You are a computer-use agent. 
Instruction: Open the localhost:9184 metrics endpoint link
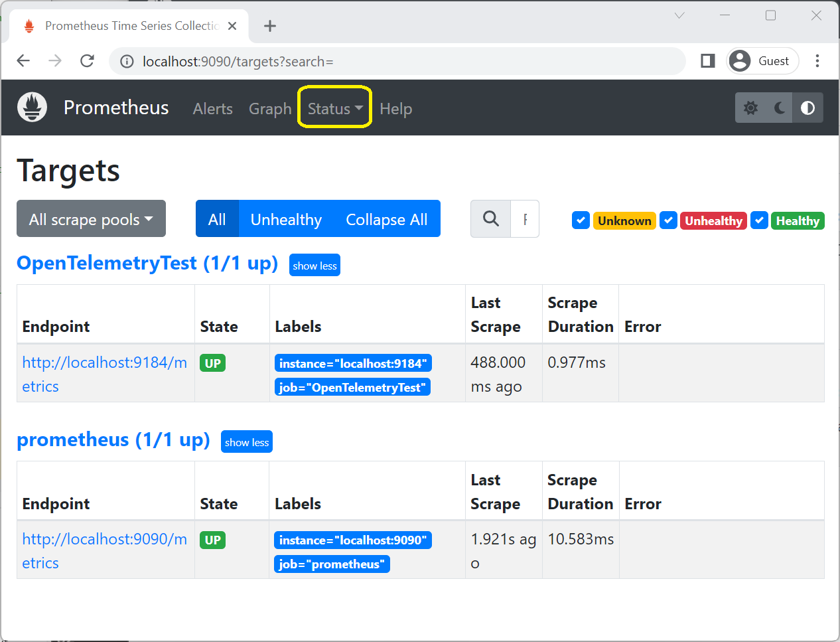coord(105,374)
